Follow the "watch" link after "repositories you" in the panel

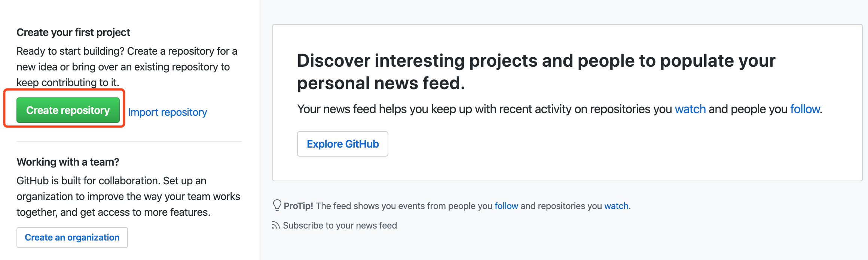click(690, 109)
